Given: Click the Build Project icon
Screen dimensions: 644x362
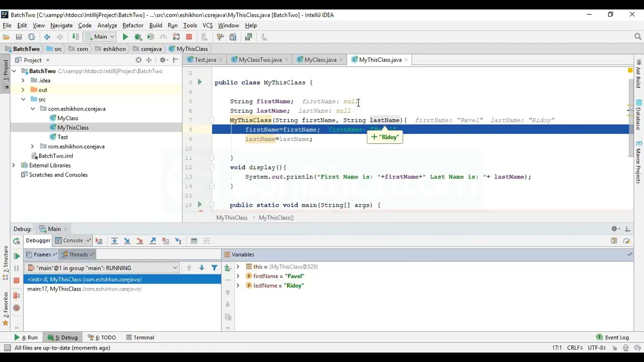Looking at the screenshot, I should [75, 37].
